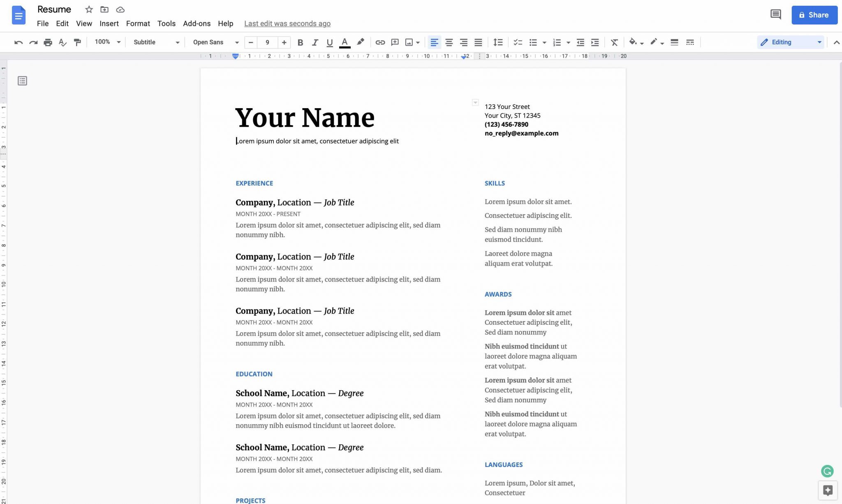Click the line spacing icon

click(497, 42)
